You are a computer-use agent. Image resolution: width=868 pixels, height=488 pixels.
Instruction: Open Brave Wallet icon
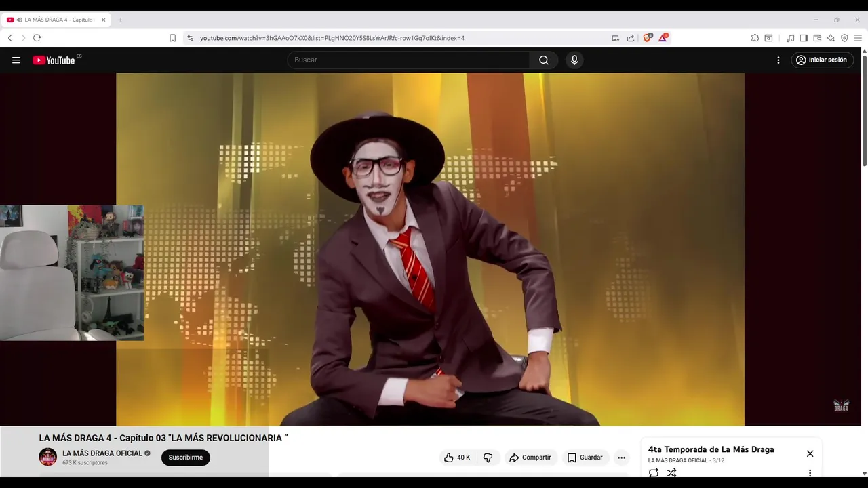point(817,38)
